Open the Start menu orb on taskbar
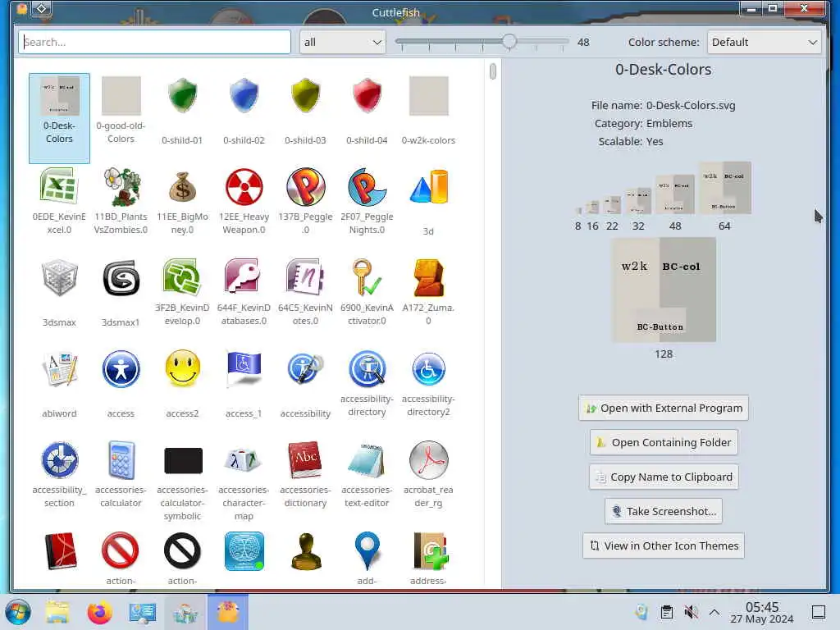The width and height of the screenshot is (840, 630). (x=18, y=612)
